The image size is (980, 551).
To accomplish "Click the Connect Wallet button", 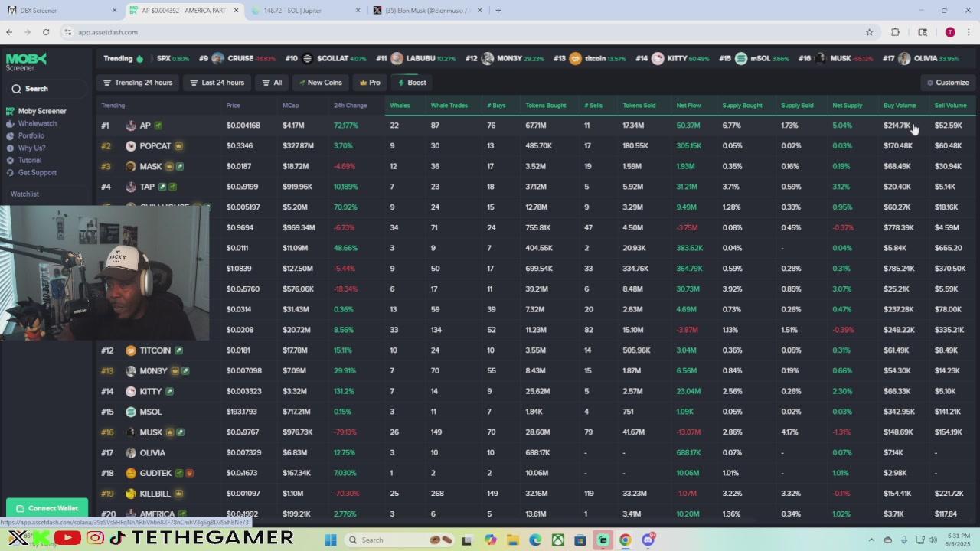I will point(47,508).
